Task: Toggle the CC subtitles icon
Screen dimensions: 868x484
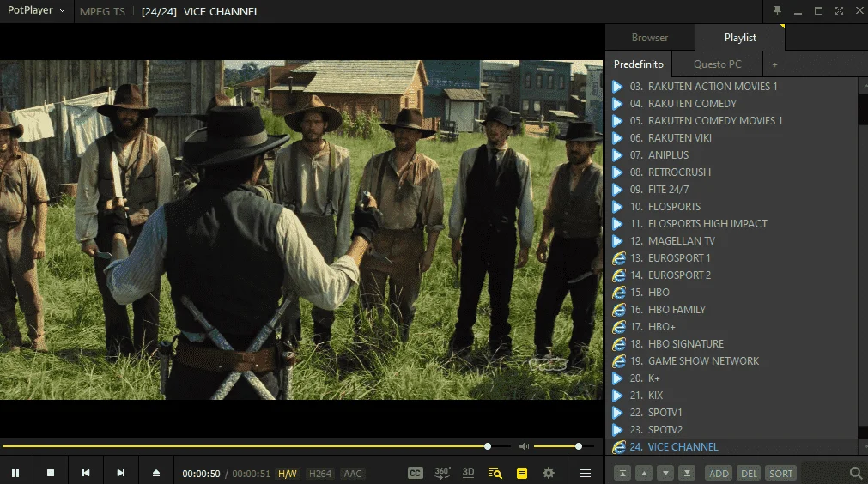Action: 416,473
